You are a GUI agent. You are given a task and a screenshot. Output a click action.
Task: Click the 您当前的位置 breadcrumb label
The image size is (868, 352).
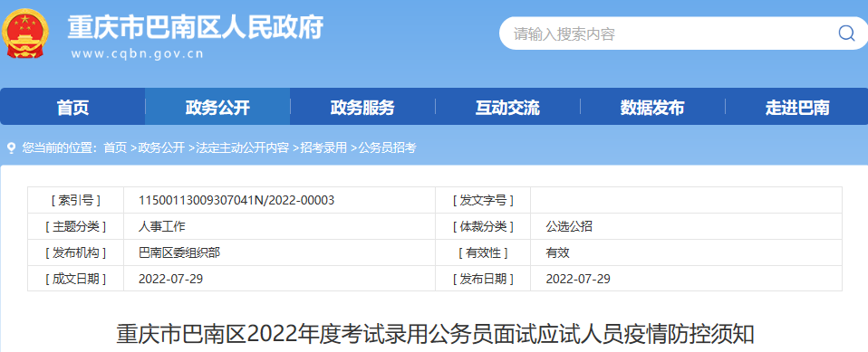60,148
